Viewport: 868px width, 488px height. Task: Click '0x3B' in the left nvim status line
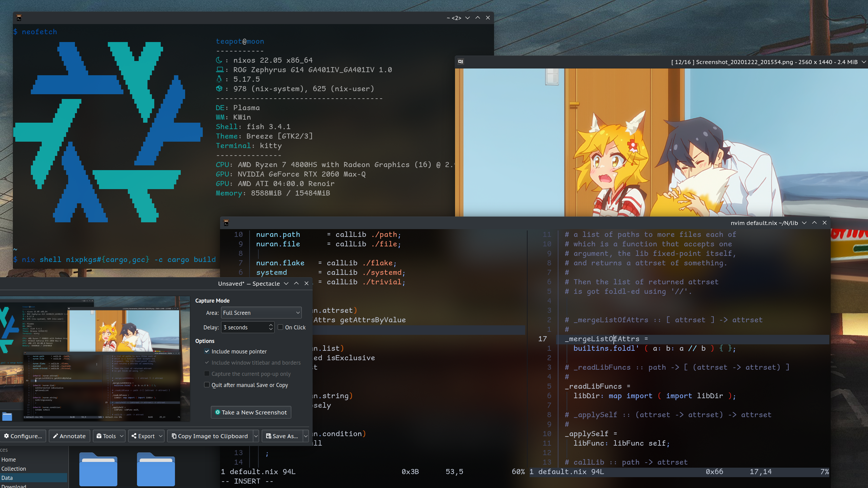(x=410, y=472)
